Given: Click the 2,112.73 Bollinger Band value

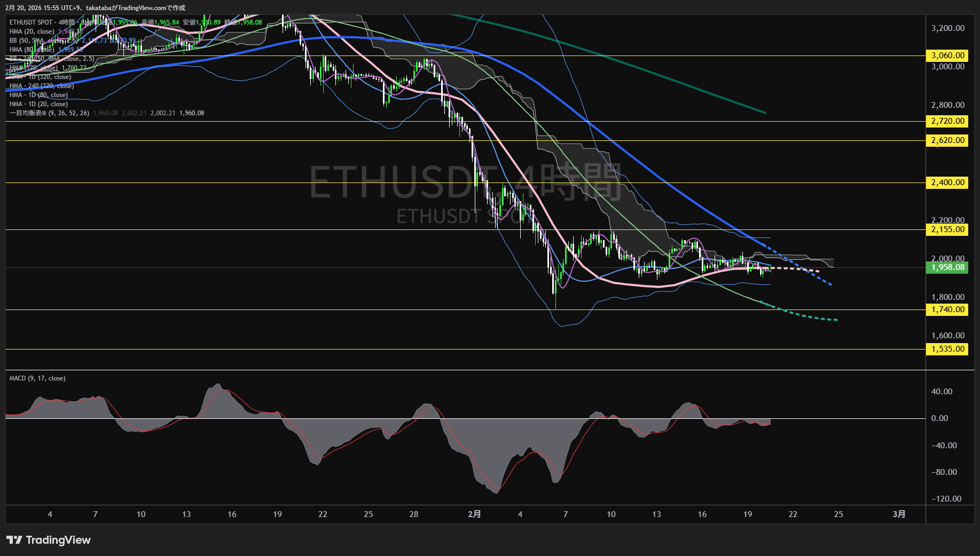Looking at the screenshot, I should pos(95,41).
